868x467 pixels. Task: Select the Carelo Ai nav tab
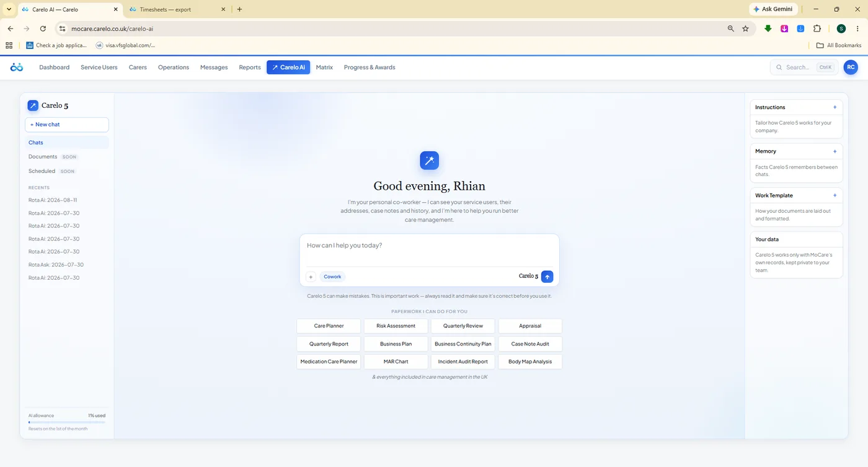pos(288,67)
